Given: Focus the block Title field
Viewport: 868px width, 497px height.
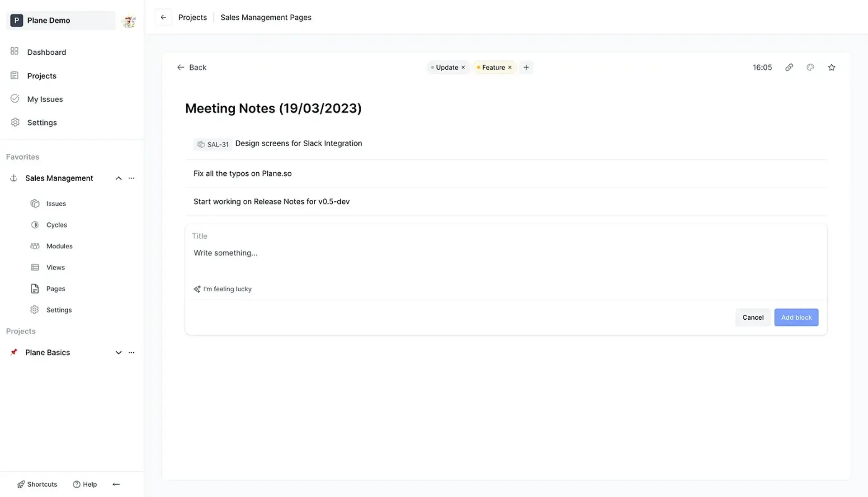Looking at the screenshot, I should coord(362,236).
